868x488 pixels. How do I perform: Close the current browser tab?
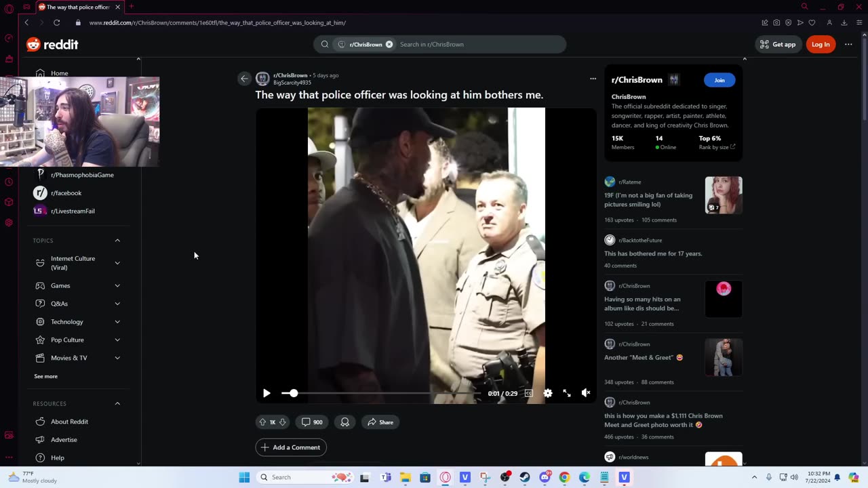[117, 7]
